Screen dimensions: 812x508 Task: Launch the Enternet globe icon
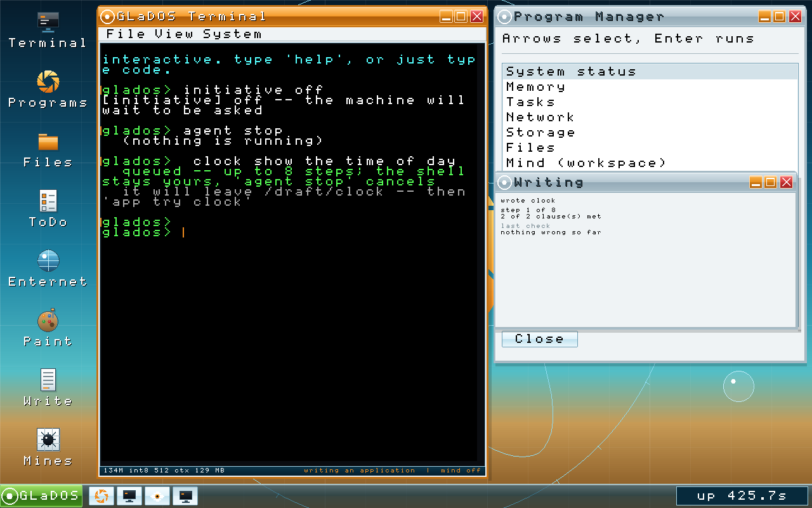[x=48, y=269]
